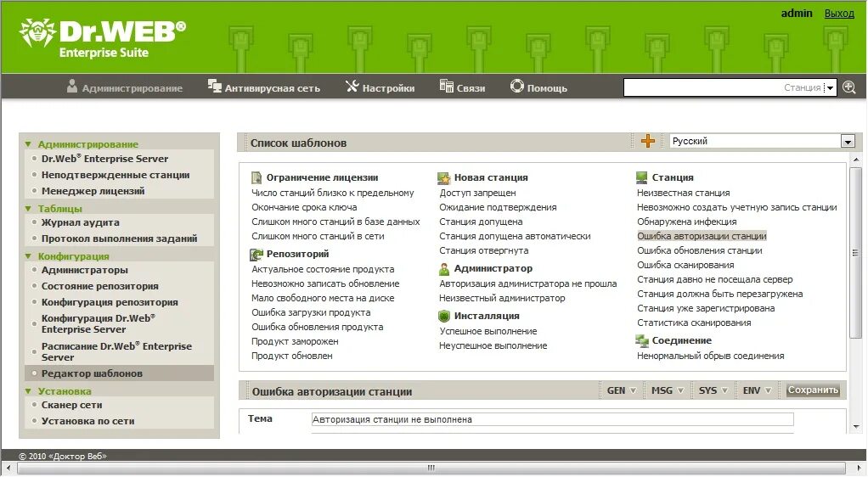Collapse the Конфигурация sidebar section
Image resolution: width=868 pixels, height=477 pixels.
(x=28, y=256)
